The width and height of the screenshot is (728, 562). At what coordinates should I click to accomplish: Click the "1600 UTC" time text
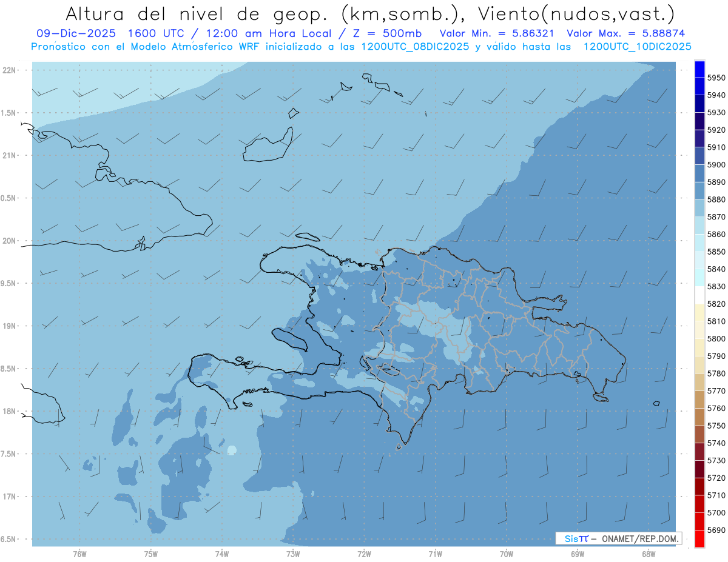[156, 33]
